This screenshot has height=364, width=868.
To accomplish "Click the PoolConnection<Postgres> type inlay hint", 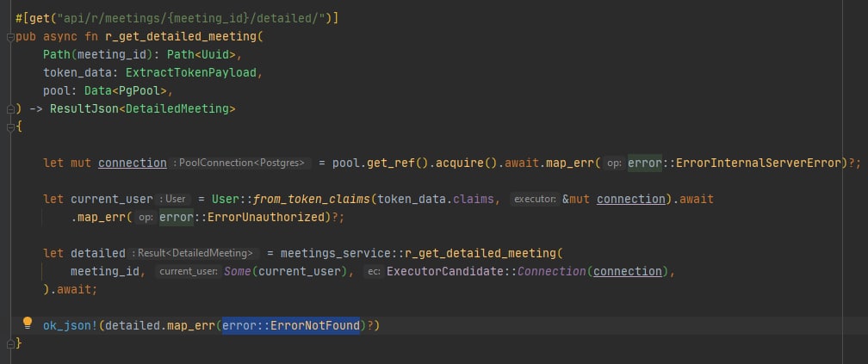I will (239, 163).
